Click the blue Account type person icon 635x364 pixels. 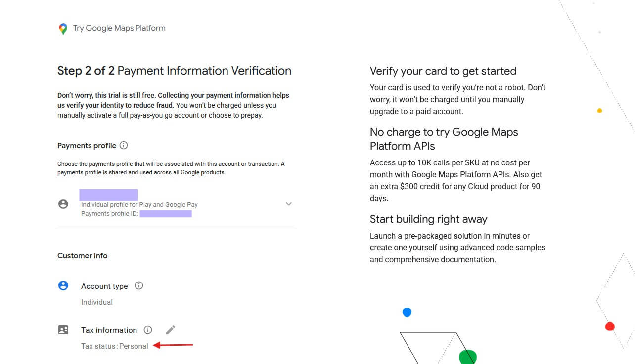click(63, 285)
